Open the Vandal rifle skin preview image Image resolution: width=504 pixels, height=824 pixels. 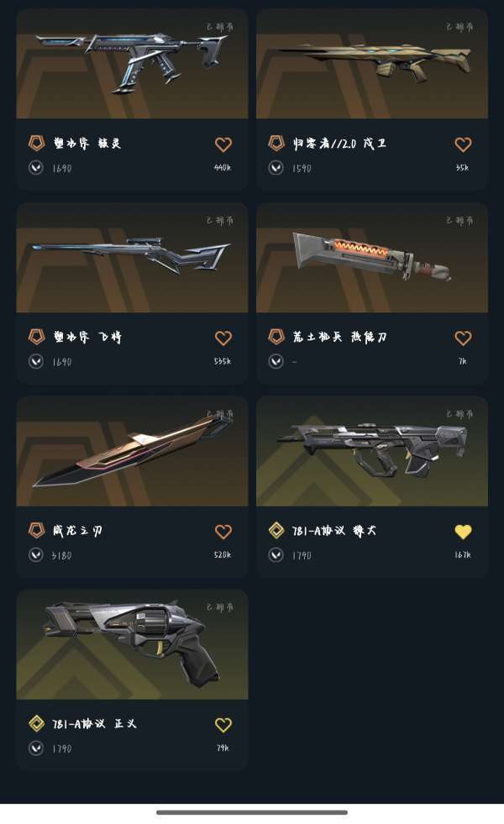pyautogui.click(x=132, y=63)
